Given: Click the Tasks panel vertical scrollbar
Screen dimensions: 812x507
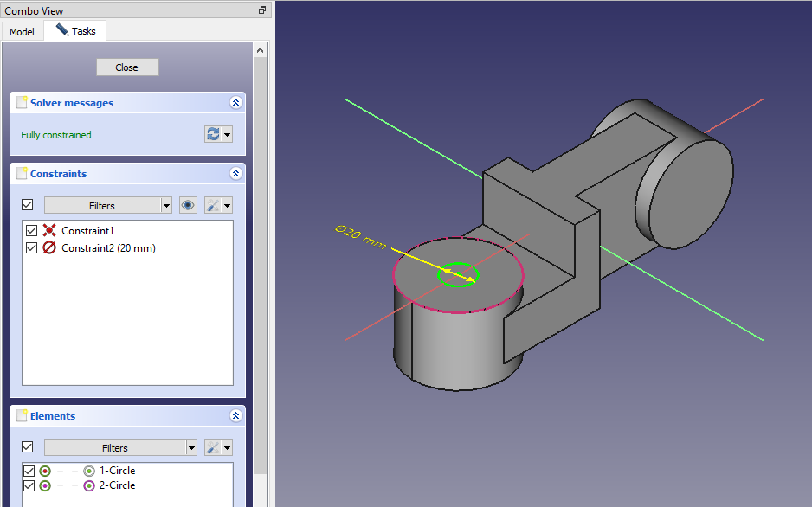Looking at the screenshot, I should click(260, 260).
